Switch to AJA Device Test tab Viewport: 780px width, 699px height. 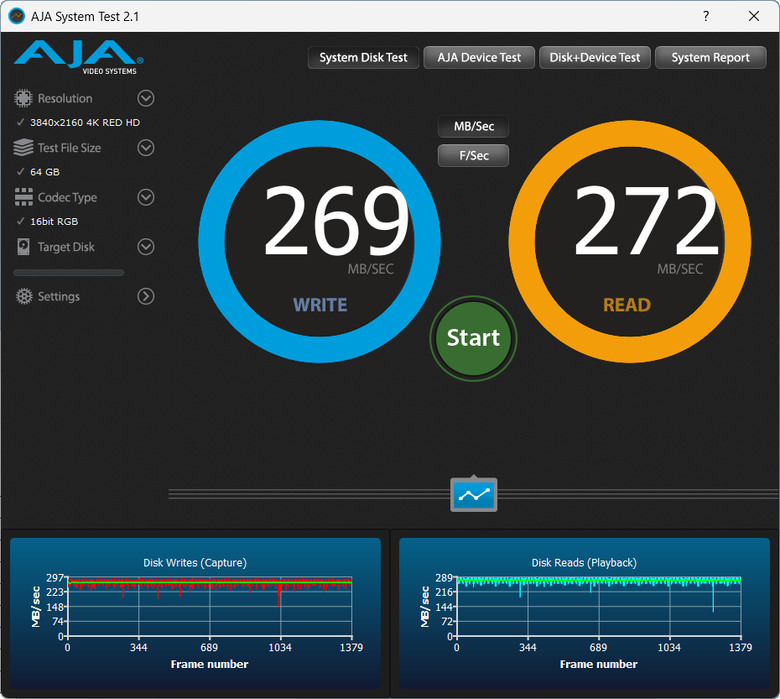point(479,58)
